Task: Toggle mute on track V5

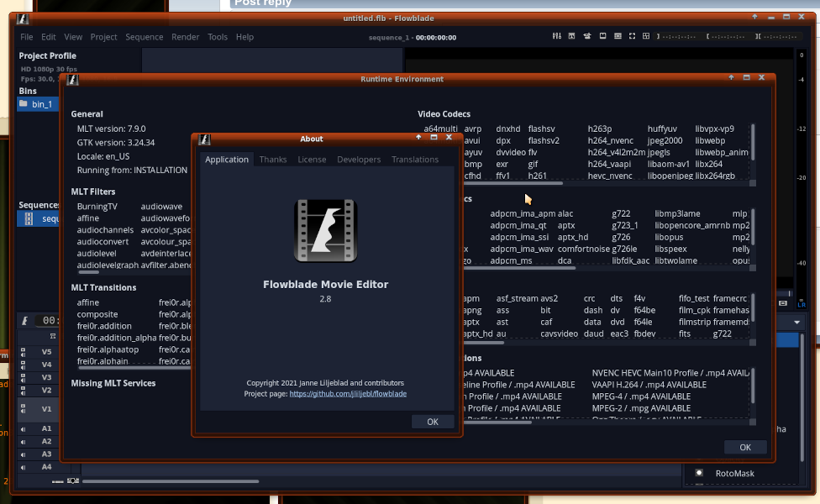Action: click(23, 353)
